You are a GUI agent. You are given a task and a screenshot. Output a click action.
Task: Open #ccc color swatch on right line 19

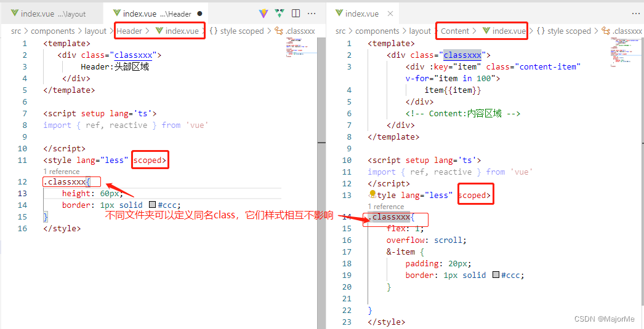496,275
